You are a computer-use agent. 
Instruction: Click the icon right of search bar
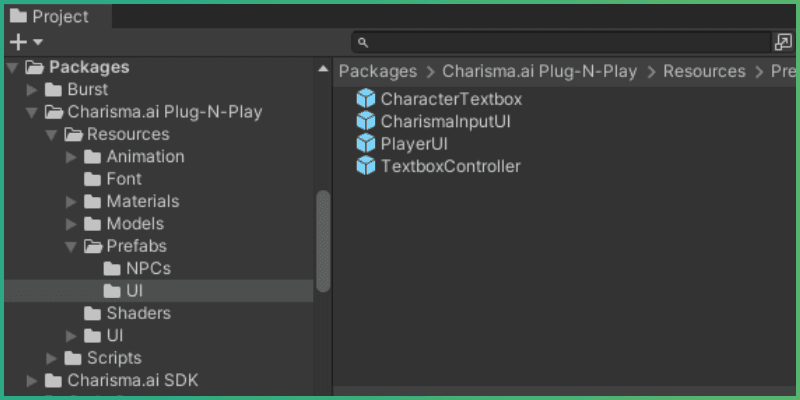(x=783, y=42)
